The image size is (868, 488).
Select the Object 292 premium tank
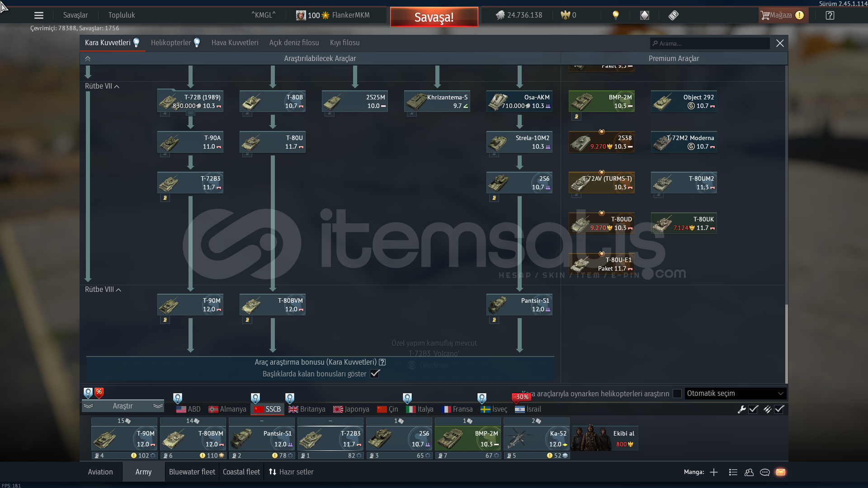(684, 101)
